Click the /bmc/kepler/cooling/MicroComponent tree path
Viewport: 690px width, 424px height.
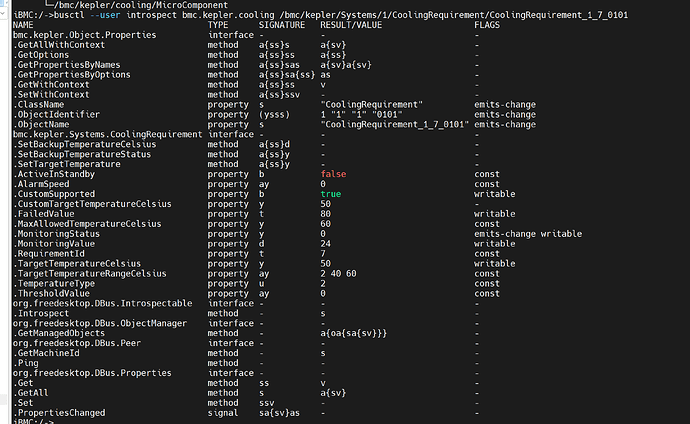pyautogui.click(x=141, y=5)
